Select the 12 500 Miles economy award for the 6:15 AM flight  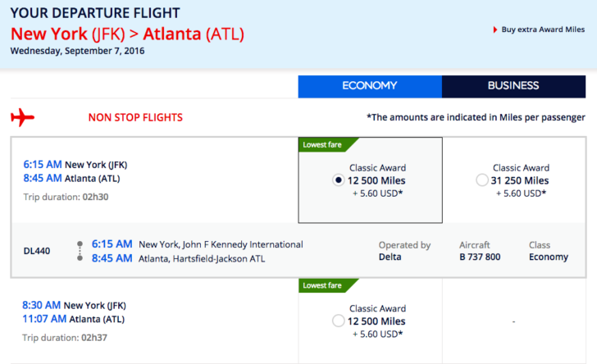click(x=338, y=180)
